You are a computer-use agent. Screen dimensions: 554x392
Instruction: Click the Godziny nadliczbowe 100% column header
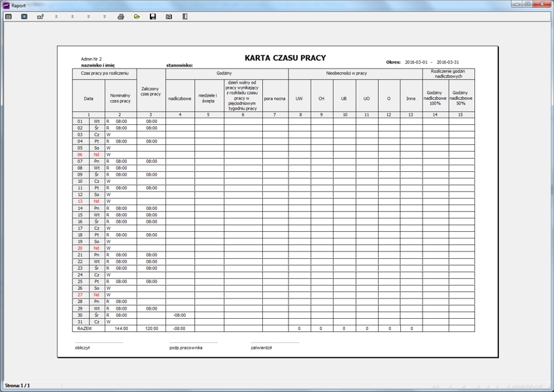[435, 99]
